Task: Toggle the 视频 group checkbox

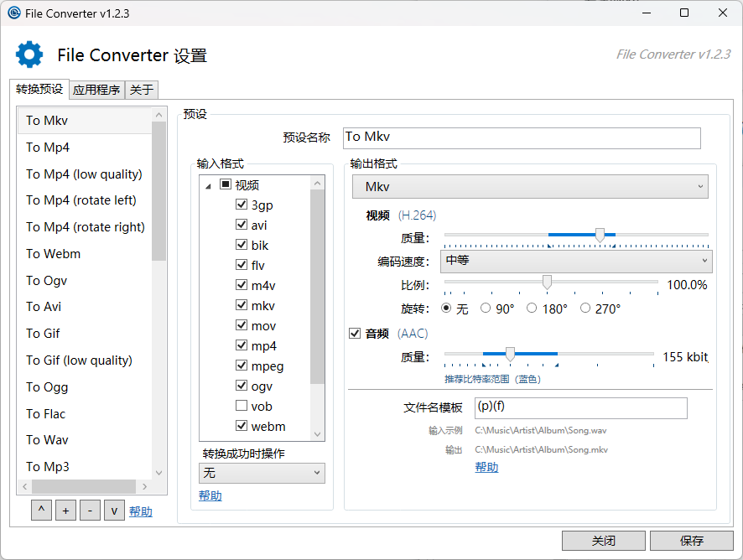Action: pos(226,184)
